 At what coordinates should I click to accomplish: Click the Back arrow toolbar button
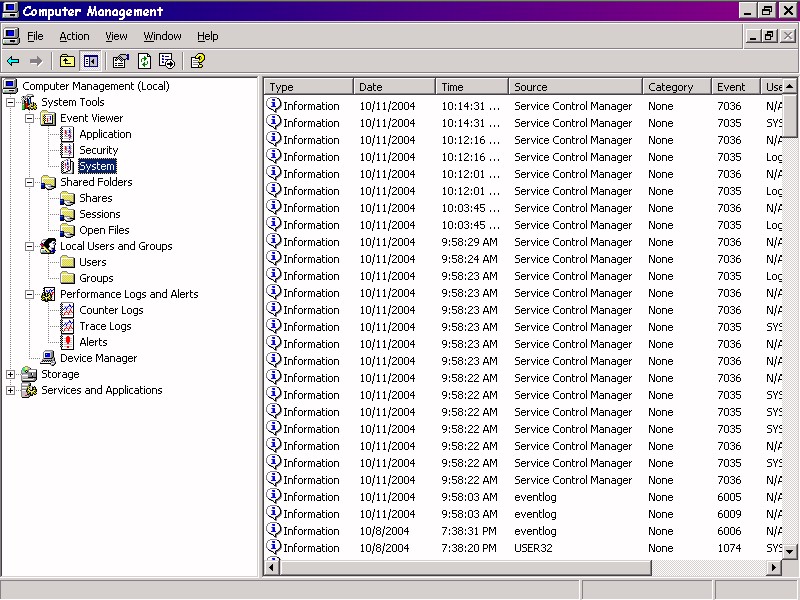13,61
